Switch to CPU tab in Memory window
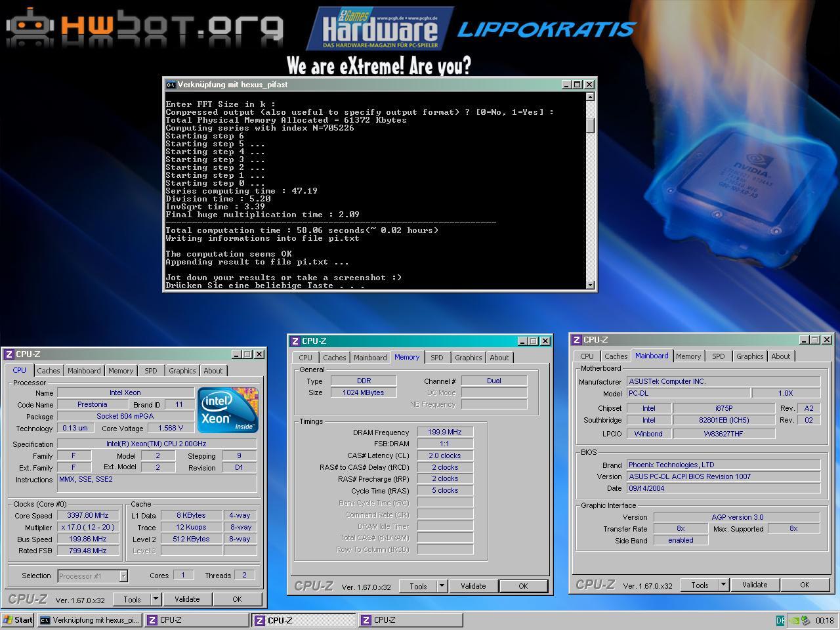This screenshot has width=840, height=630. (x=306, y=358)
